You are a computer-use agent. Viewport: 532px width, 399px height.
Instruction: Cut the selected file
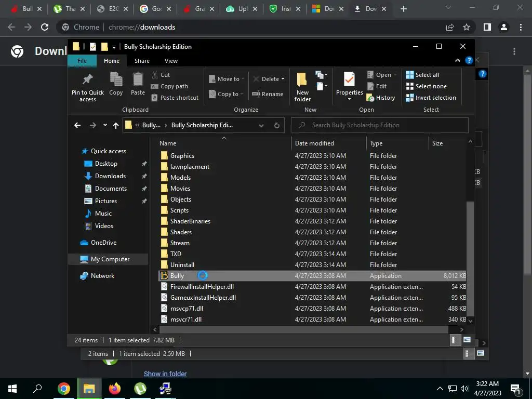tap(161, 75)
